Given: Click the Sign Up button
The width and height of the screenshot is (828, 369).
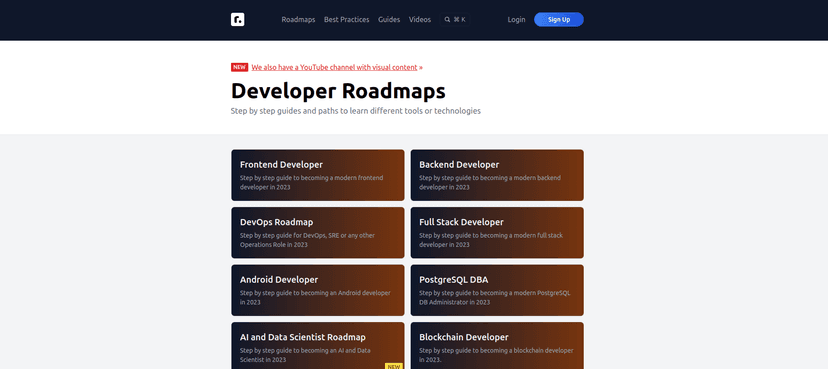Looking at the screenshot, I should [x=559, y=20].
